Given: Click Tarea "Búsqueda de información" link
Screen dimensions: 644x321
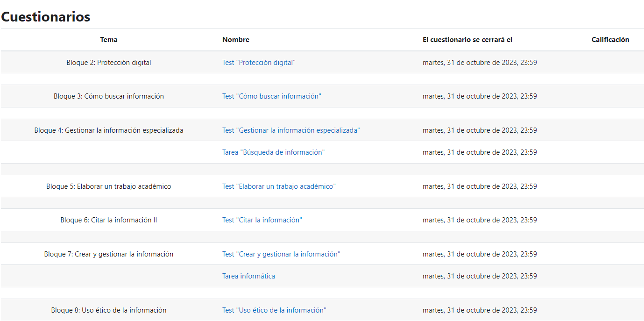Looking at the screenshot, I should tap(273, 152).
